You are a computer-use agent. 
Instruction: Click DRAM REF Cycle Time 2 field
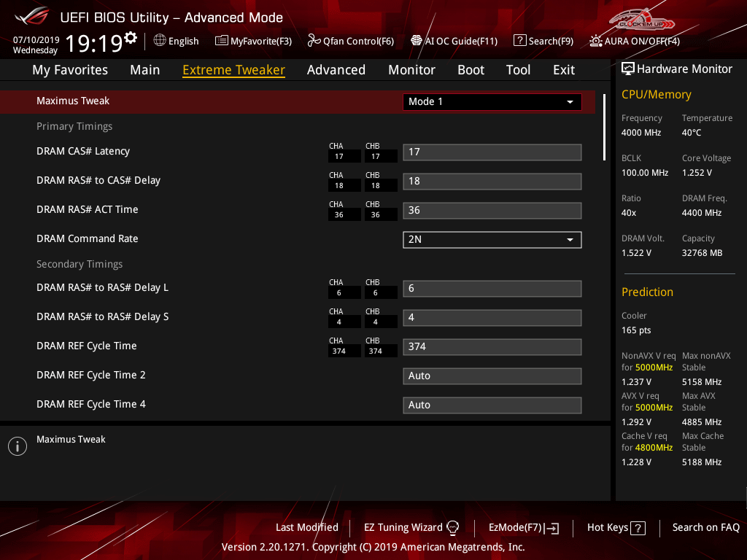click(x=492, y=376)
